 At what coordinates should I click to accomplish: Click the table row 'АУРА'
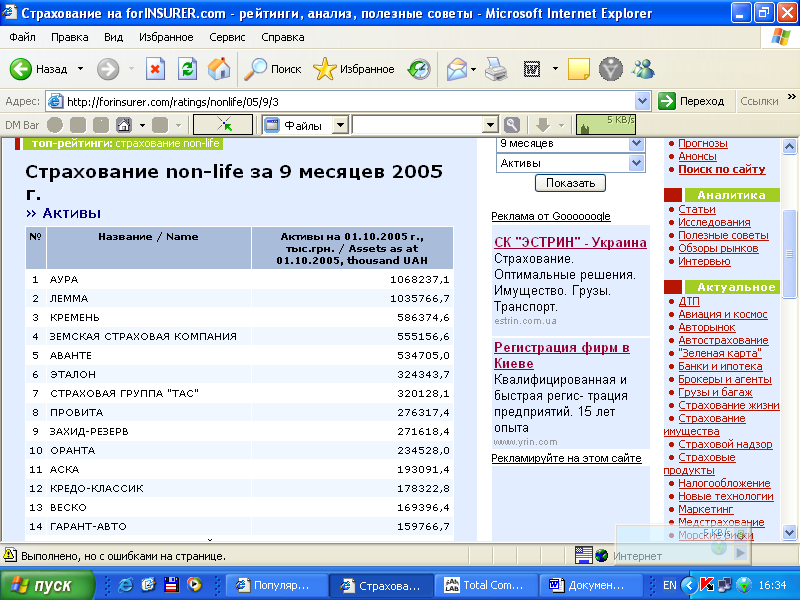(x=239, y=279)
